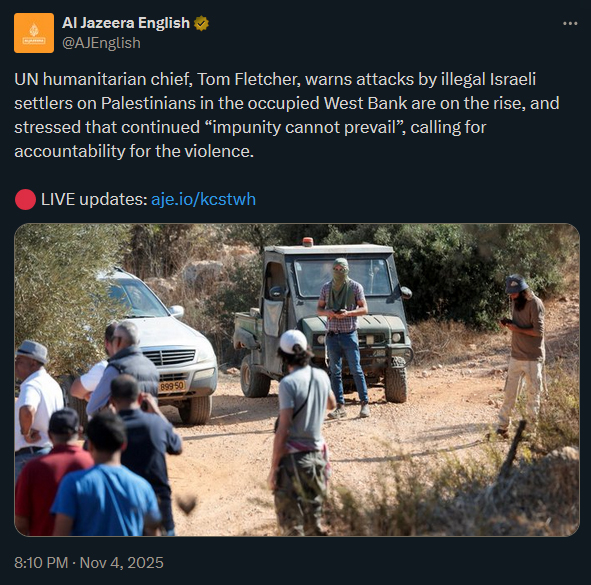Open the @AJEnglish handle link
This screenshot has height=585, width=591.
tap(101, 43)
